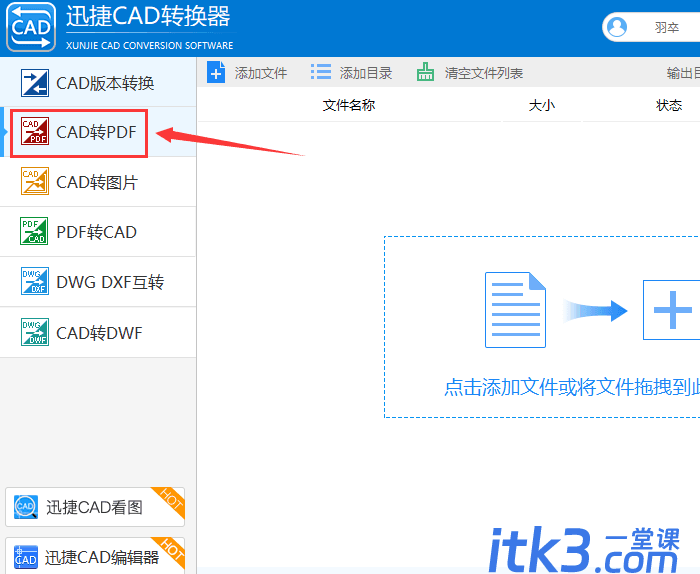Click the document icon in drop area

516,310
